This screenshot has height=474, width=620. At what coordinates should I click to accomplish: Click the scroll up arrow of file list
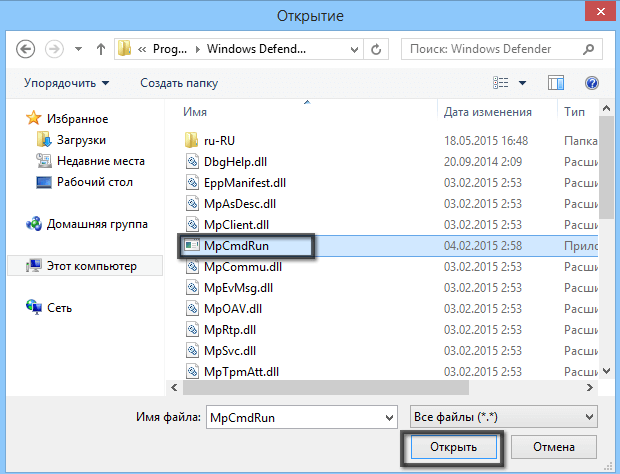pos(606,108)
